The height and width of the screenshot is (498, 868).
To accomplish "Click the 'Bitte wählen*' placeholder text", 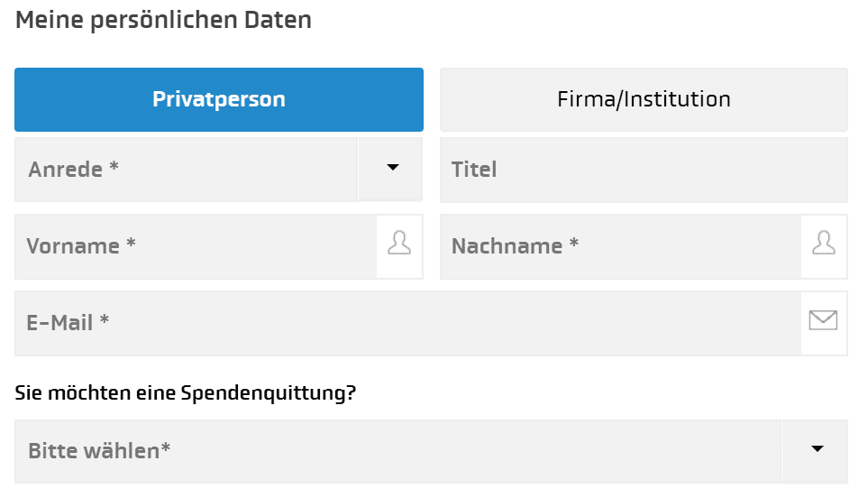I will coord(100,450).
